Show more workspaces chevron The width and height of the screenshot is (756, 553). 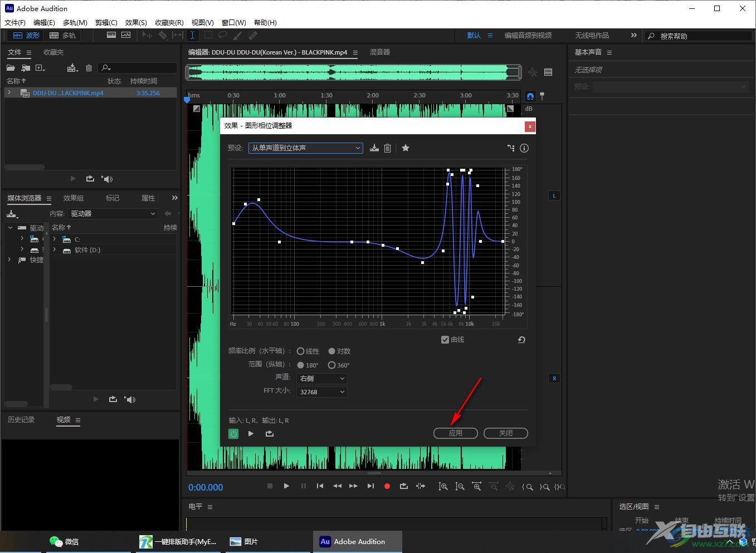[x=633, y=35]
